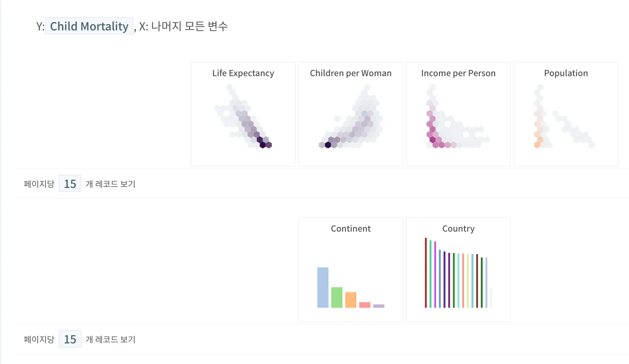Click the Life Expectancy title label
629x364 pixels.
click(243, 73)
